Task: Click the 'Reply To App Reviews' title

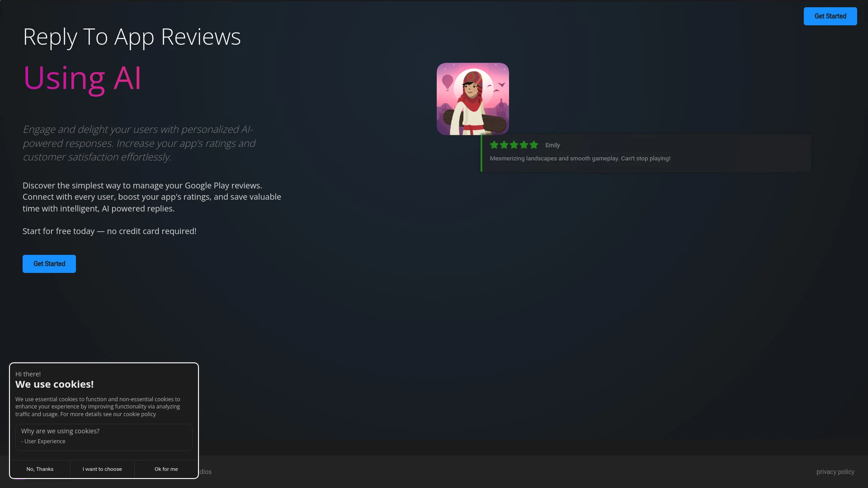Action: coord(132,37)
